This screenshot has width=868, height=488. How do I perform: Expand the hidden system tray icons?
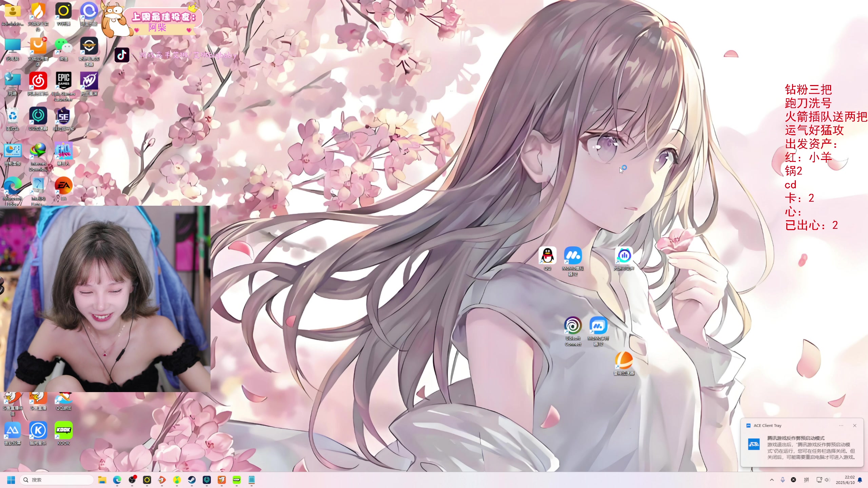[x=772, y=480]
